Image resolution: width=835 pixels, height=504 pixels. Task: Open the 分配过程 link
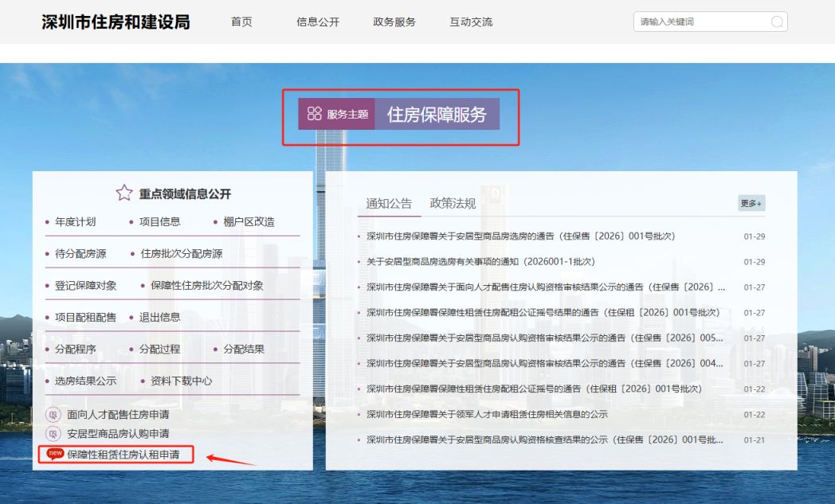tap(160, 350)
